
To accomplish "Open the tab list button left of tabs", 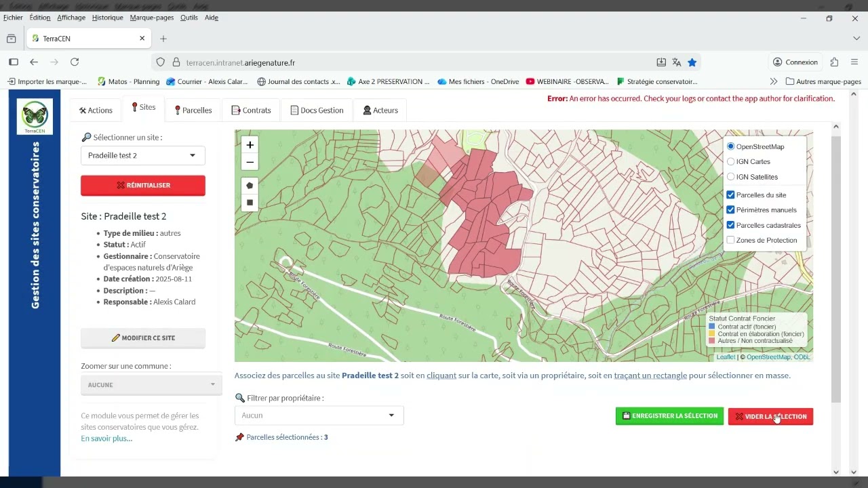I will (x=12, y=39).
